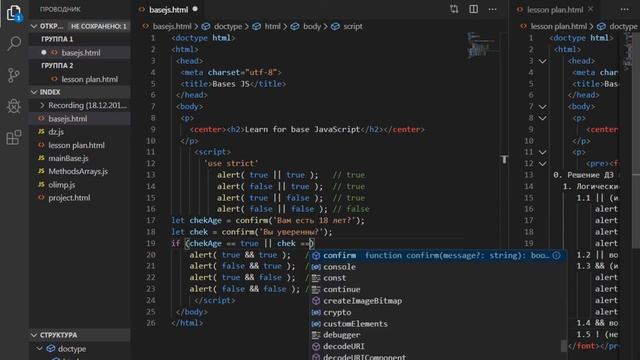
Task: Select createImageBitmap suggestion
Action: pos(438,301)
